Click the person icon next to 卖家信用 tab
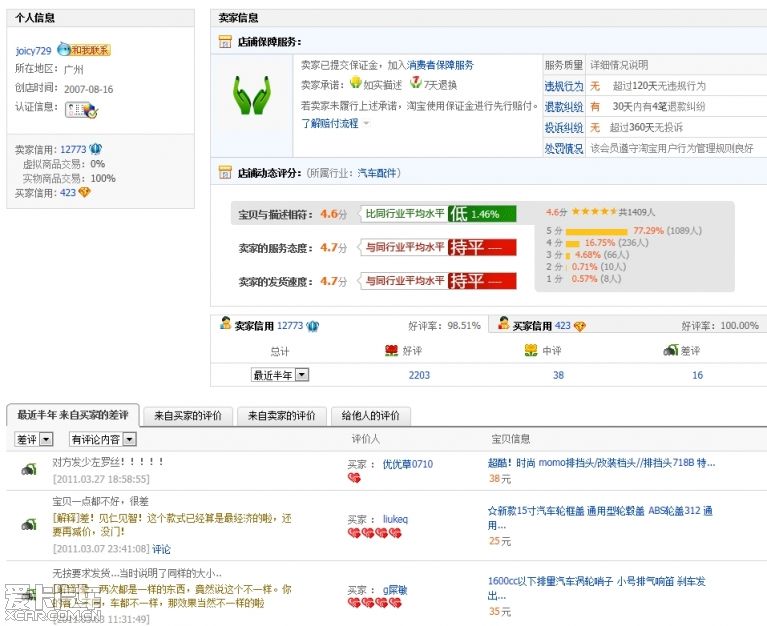Viewport: 767px width, 626px height. pos(226,323)
